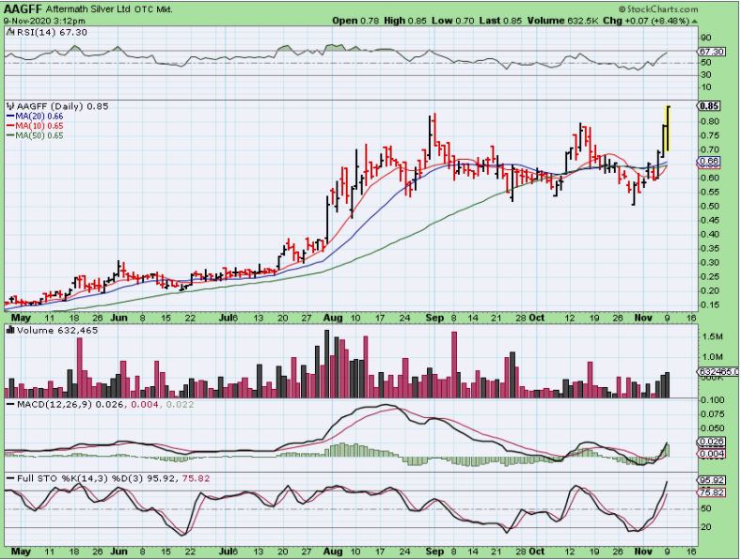This screenshot has height=560, width=741.
Task: Click the MA(20) 0.66 legend text
Action: (39, 117)
